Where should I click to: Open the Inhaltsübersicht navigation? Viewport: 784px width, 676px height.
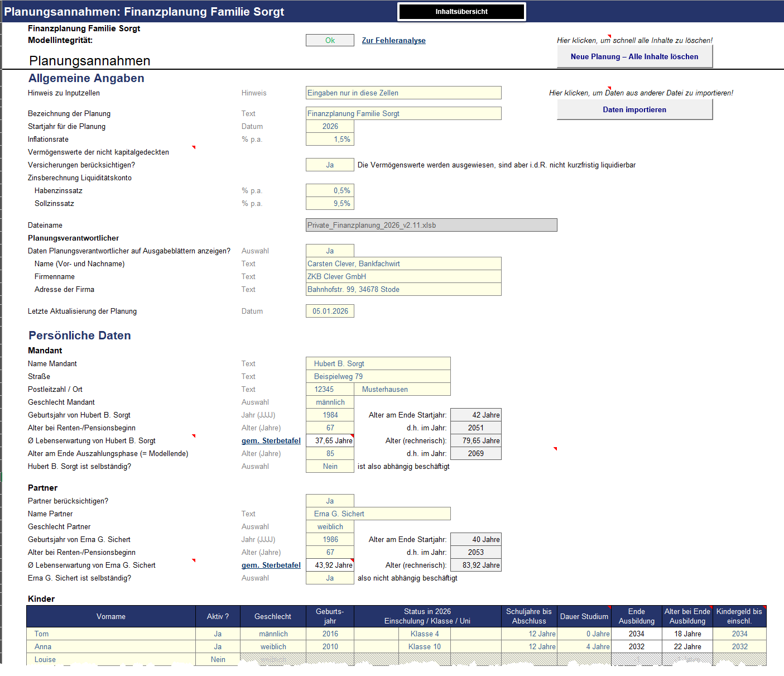tap(461, 11)
